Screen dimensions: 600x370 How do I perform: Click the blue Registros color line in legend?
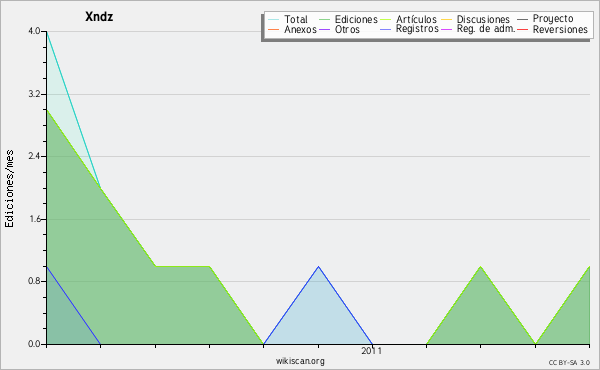[x=386, y=29]
